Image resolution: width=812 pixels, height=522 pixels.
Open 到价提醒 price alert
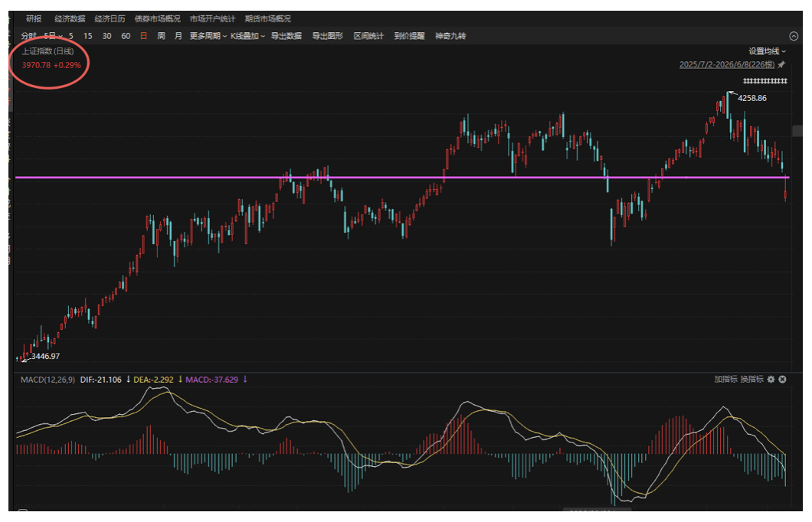409,36
